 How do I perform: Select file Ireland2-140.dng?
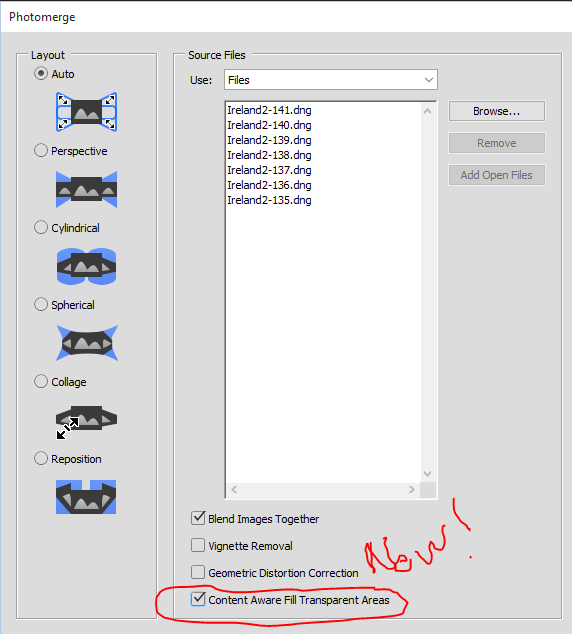tap(269, 125)
